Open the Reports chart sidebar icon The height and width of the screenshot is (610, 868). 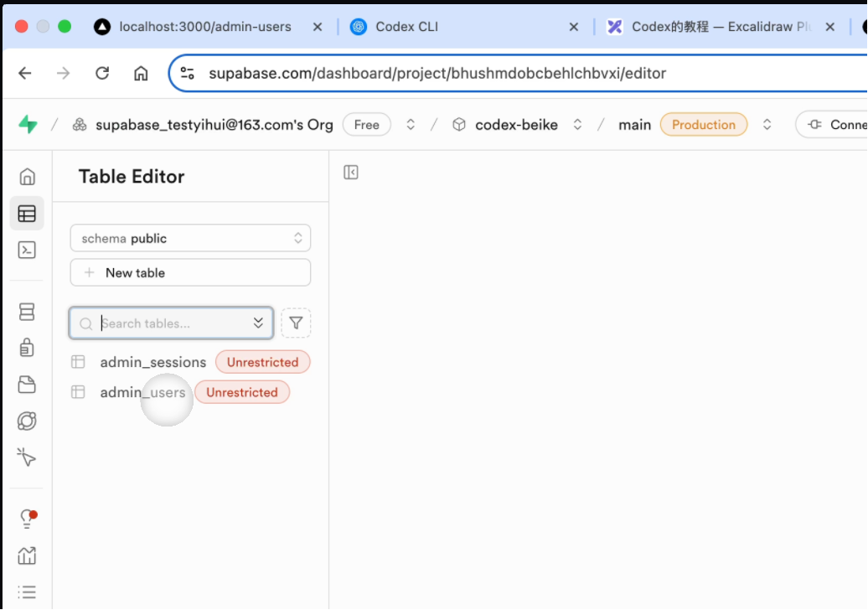27,556
